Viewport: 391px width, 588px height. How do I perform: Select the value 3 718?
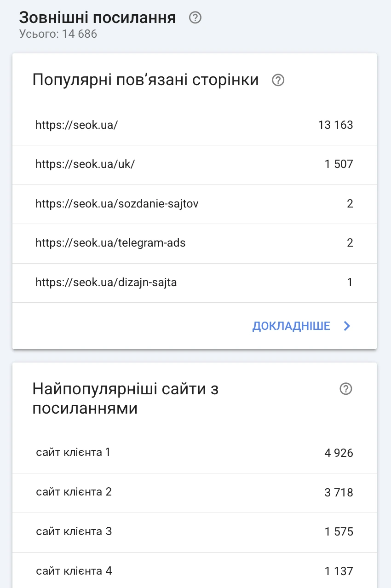[x=339, y=493]
